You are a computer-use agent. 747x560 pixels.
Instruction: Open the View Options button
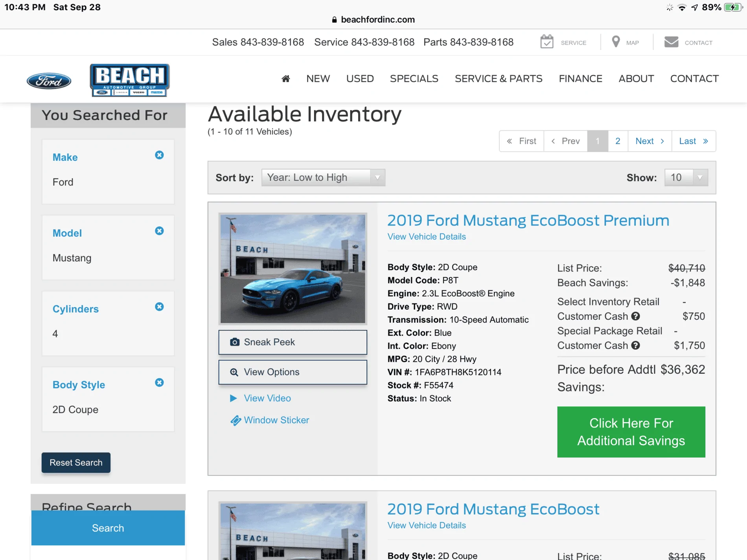pyautogui.click(x=293, y=372)
